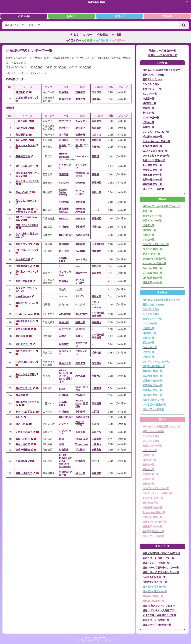Viewport: 191px width, 644px height.
Task: Open 最新シングル 16th link under 日向坂46
Action: [153, 305]
